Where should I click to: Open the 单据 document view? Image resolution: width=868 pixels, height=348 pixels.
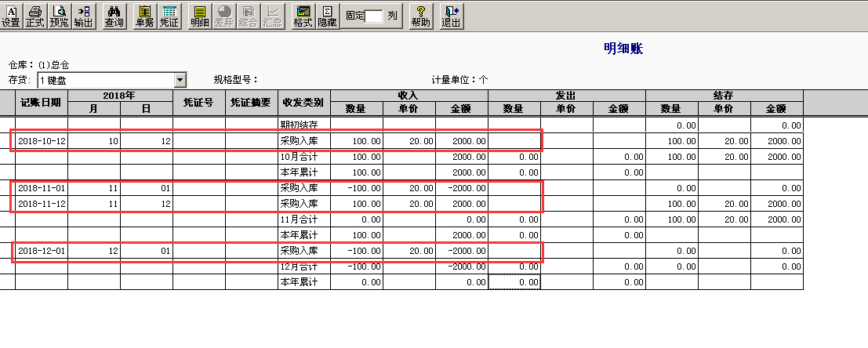(x=144, y=15)
